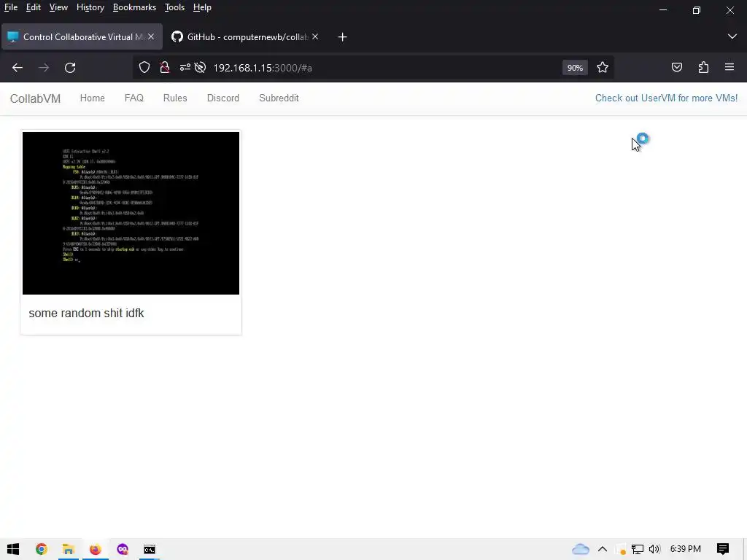The width and height of the screenshot is (747, 560).
Task: Click the Firefox taskbar icon
Action: 96,549
